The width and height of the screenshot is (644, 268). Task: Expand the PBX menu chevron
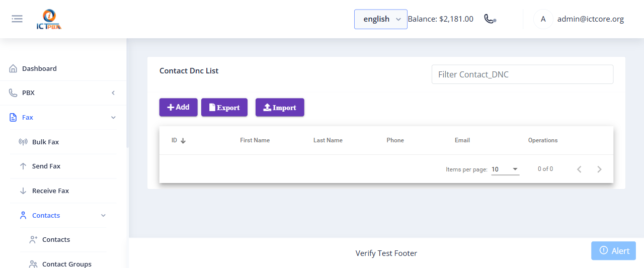coord(113,93)
